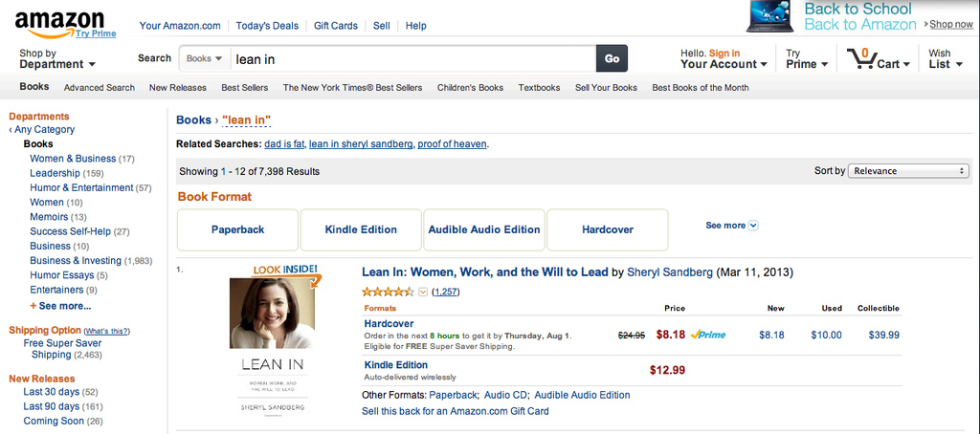The width and height of the screenshot is (980, 434).
Task: Expand See more departments
Action: click(60, 306)
